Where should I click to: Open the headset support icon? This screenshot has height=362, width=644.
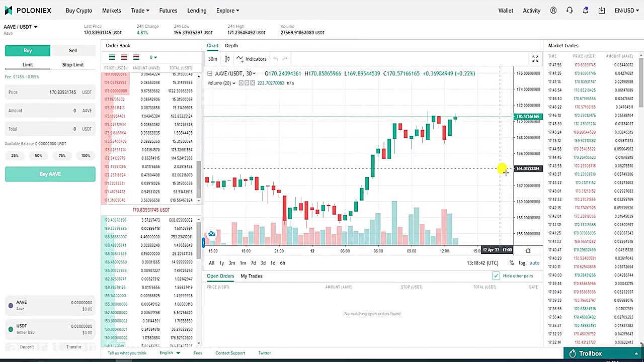[570, 11]
